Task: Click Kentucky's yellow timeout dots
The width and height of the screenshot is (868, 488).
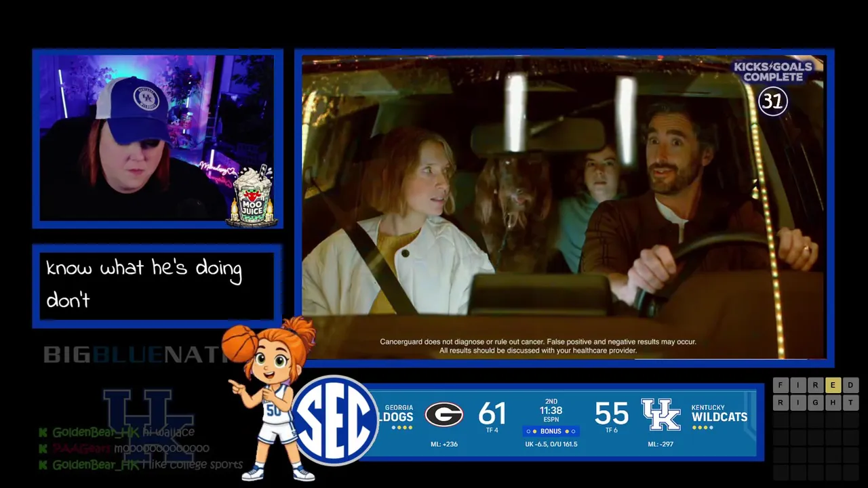Action: click(x=703, y=428)
